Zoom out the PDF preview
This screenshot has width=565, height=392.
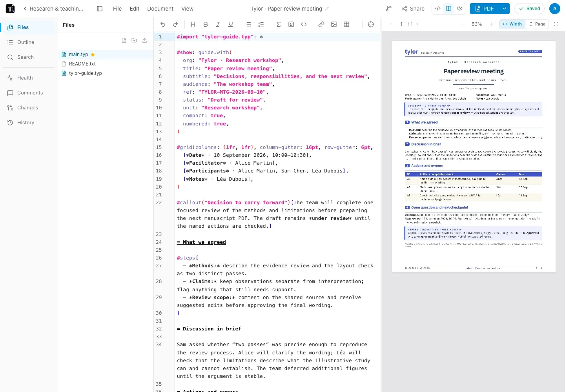[x=462, y=24]
